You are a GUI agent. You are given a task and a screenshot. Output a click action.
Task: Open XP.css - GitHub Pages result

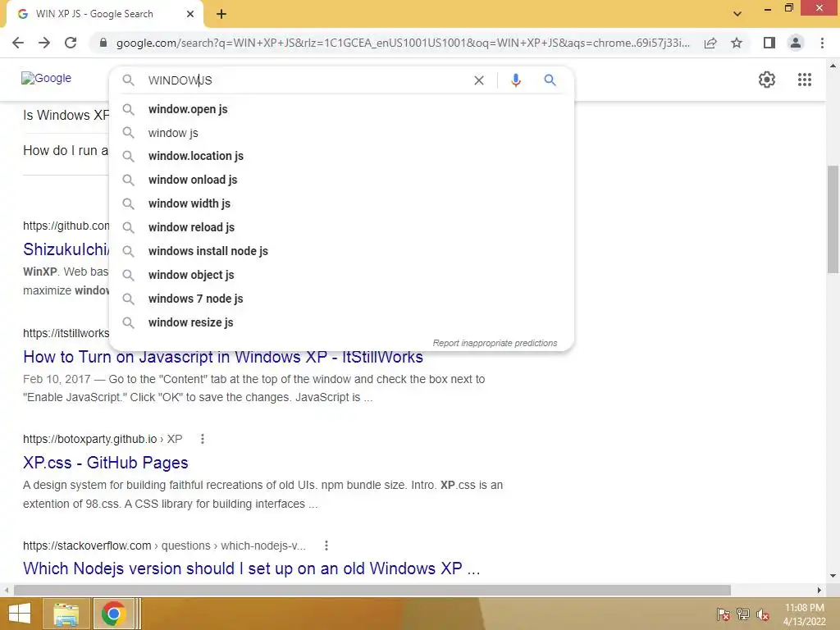106,463
